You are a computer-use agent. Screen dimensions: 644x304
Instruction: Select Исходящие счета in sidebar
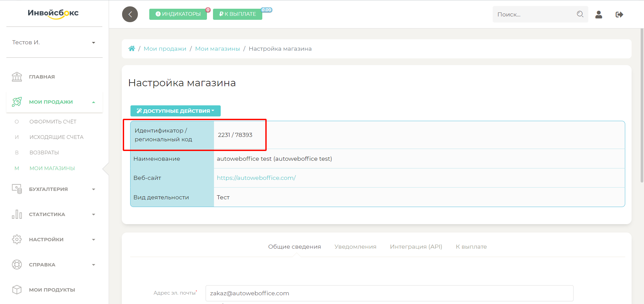[x=56, y=137]
